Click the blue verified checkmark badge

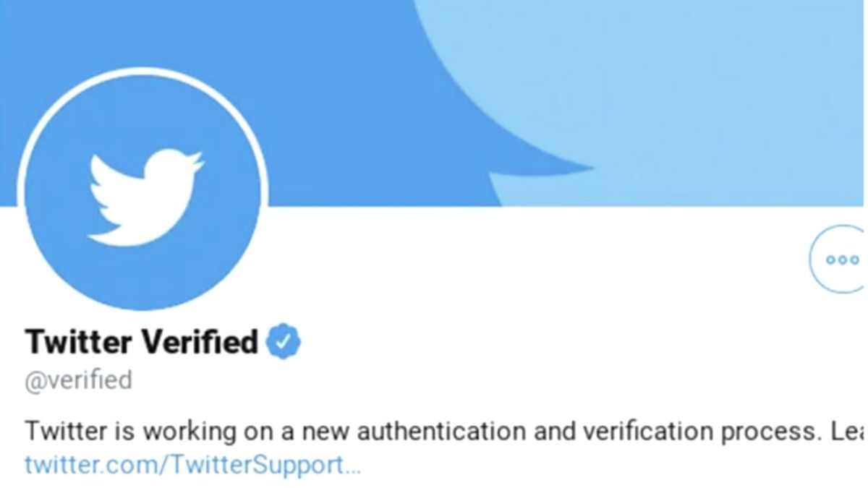tap(284, 342)
